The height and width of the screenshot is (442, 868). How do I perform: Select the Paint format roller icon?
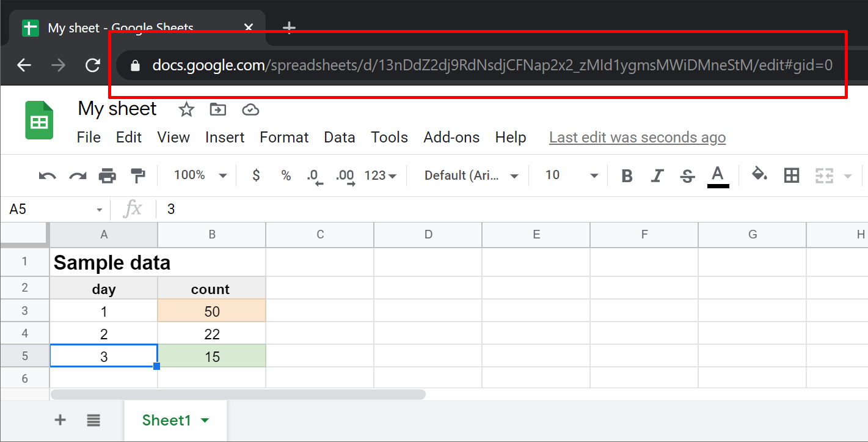coord(138,176)
